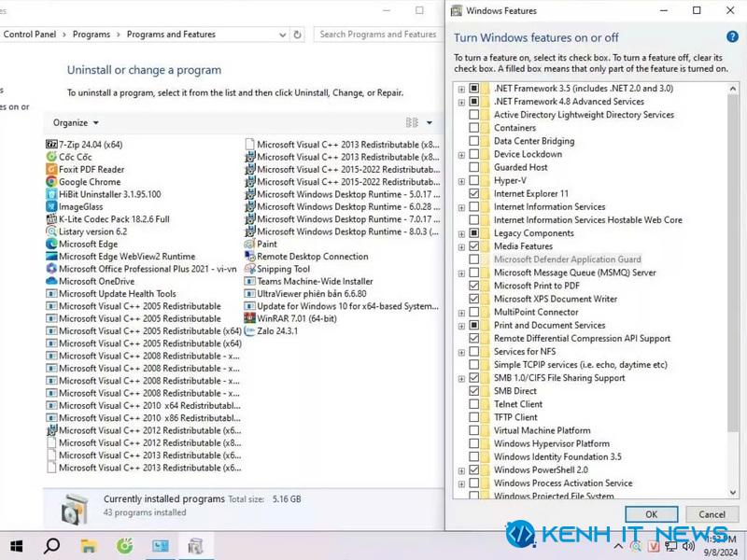Check Windows Hypervisor Platform box

[x=474, y=443]
